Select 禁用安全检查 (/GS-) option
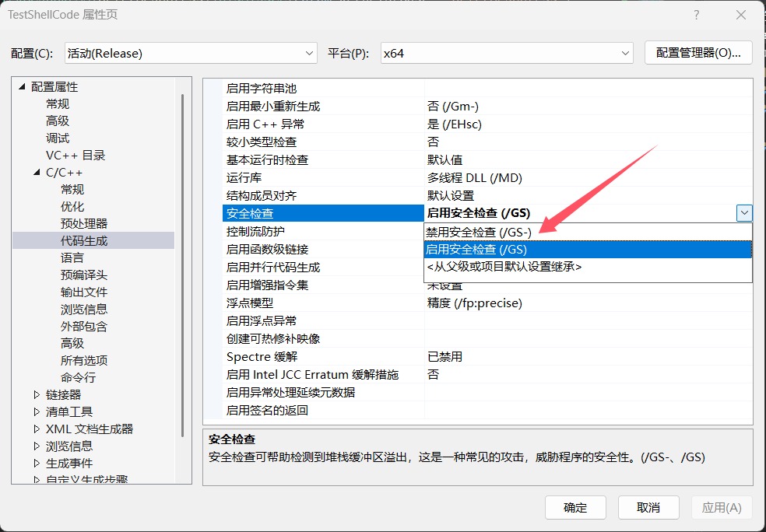The width and height of the screenshot is (766, 532). (478, 233)
